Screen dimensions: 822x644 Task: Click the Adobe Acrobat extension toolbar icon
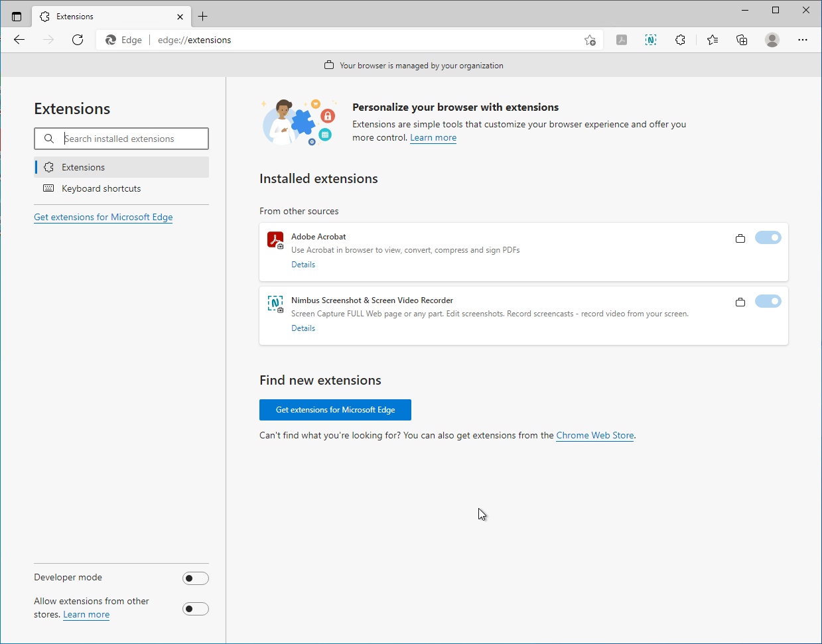622,40
